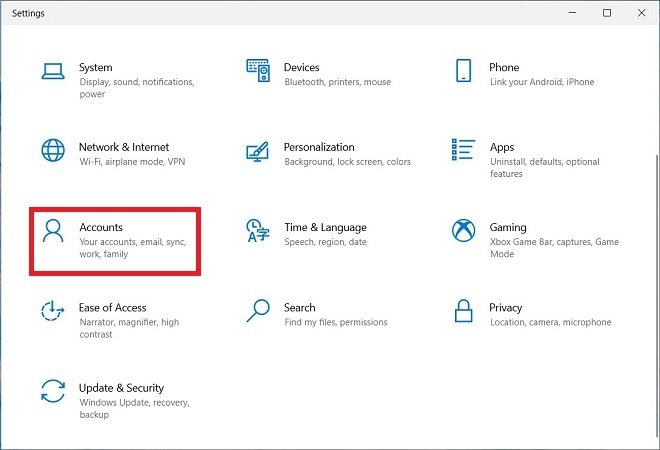Click the Gaming Xbox icon

point(463,231)
